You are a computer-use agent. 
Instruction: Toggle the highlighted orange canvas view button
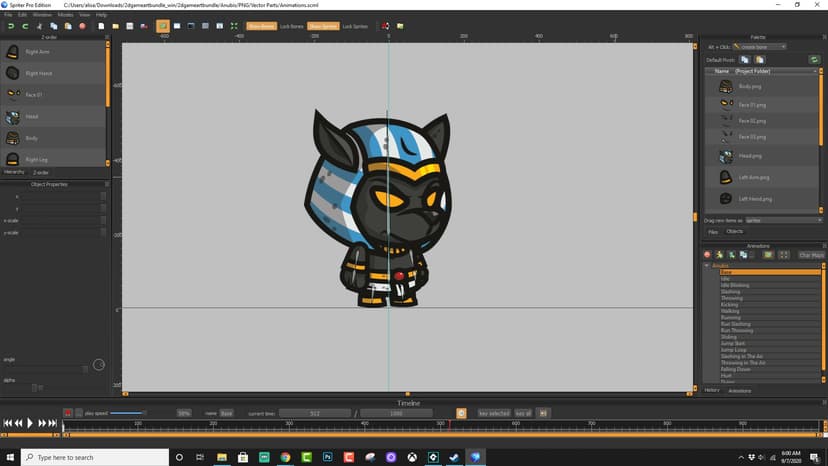click(163, 26)
